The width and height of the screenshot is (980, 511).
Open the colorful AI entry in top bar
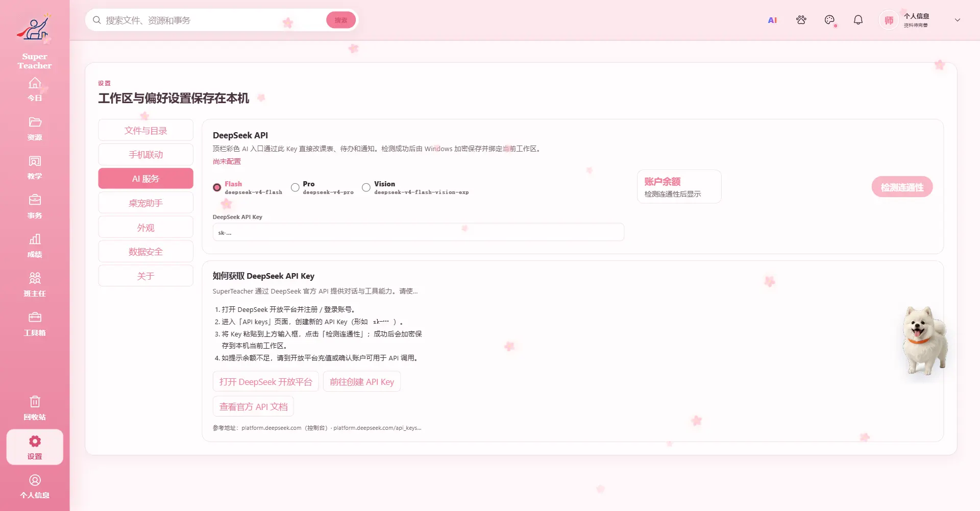point(772,20)
